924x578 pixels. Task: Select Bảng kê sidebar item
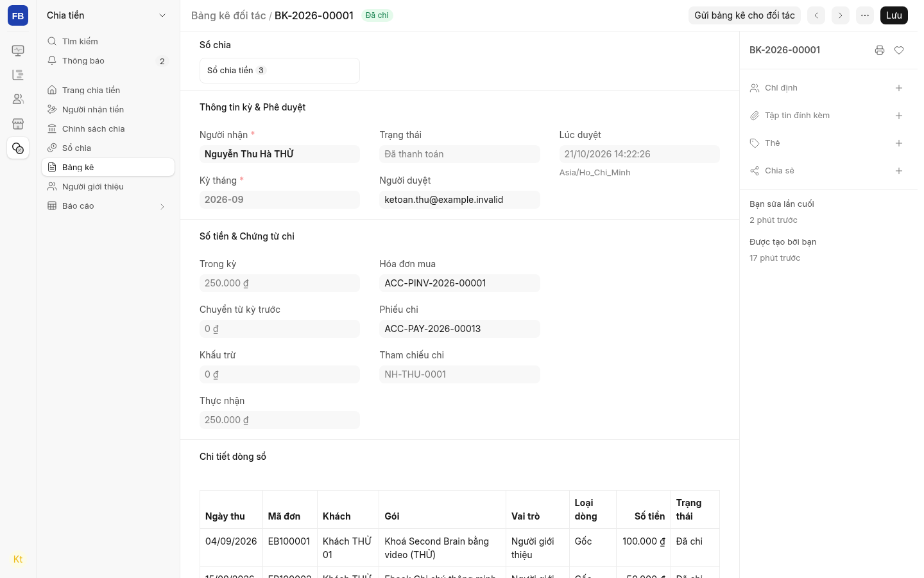[108, 167]
